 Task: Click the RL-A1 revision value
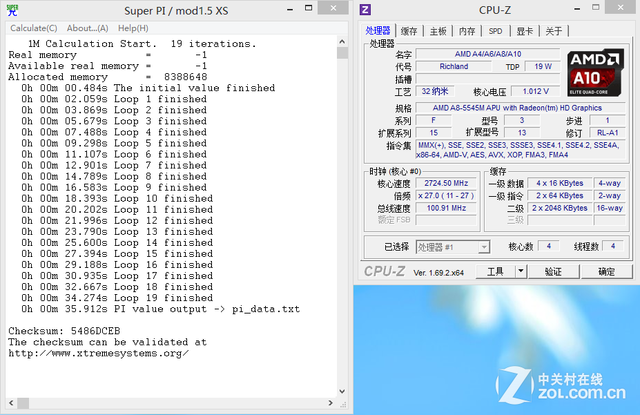point(607,133)
